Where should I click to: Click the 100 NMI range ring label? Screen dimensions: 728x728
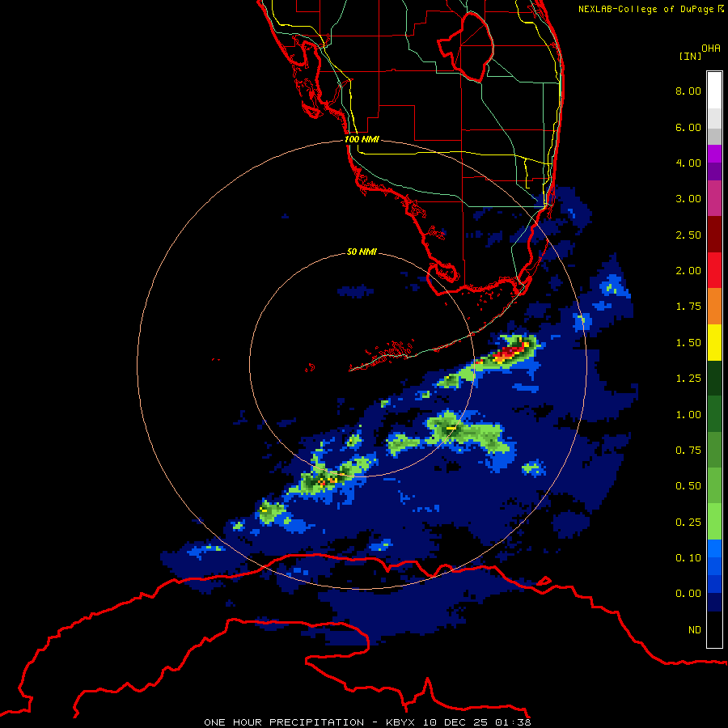[362, 139]
